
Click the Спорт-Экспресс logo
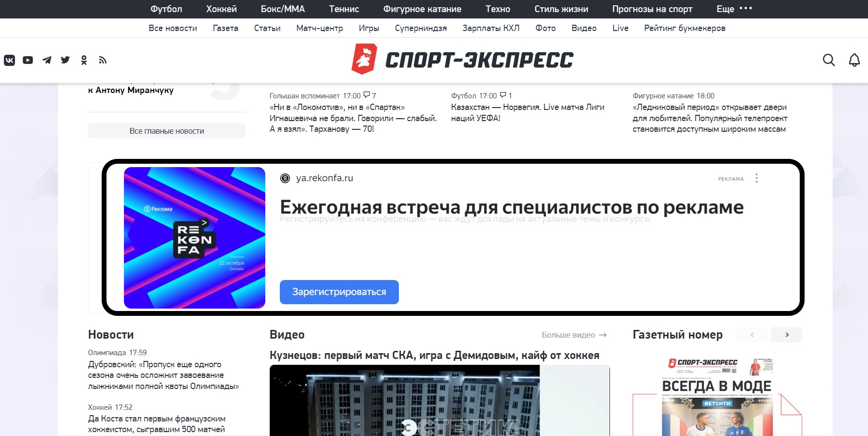click(462, 60)
